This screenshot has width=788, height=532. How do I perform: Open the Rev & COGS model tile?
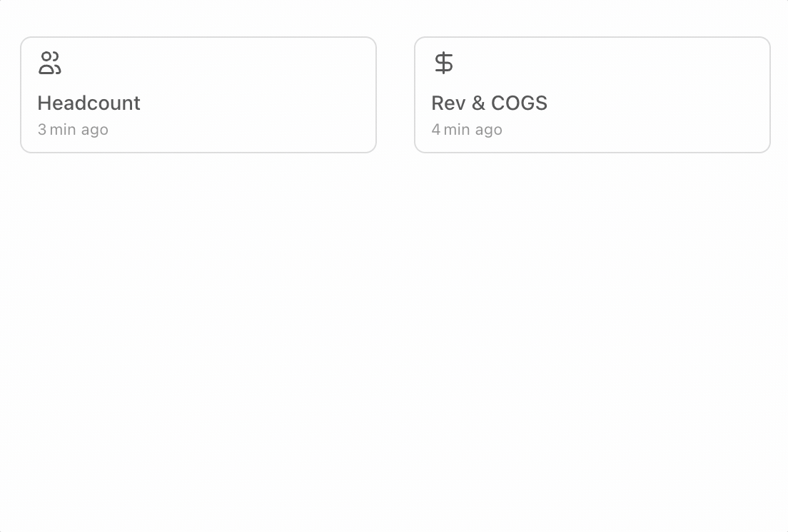point(592,95)
